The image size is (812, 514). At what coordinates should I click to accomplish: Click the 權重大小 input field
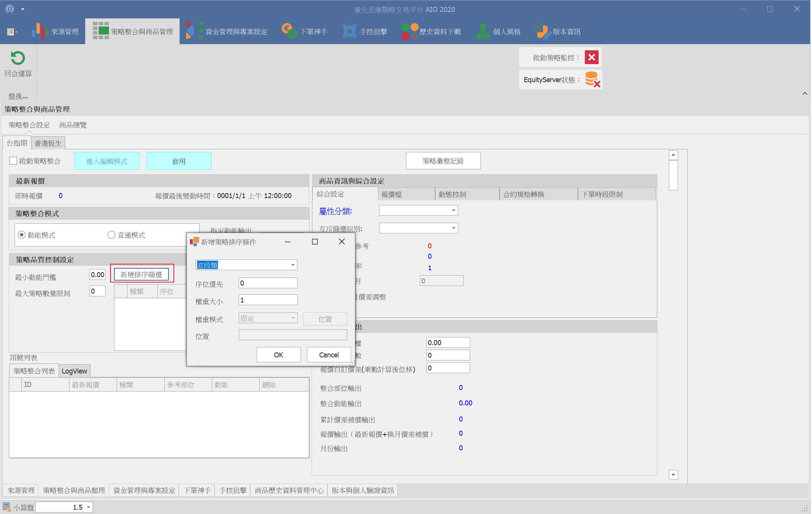tap(268, 300)
